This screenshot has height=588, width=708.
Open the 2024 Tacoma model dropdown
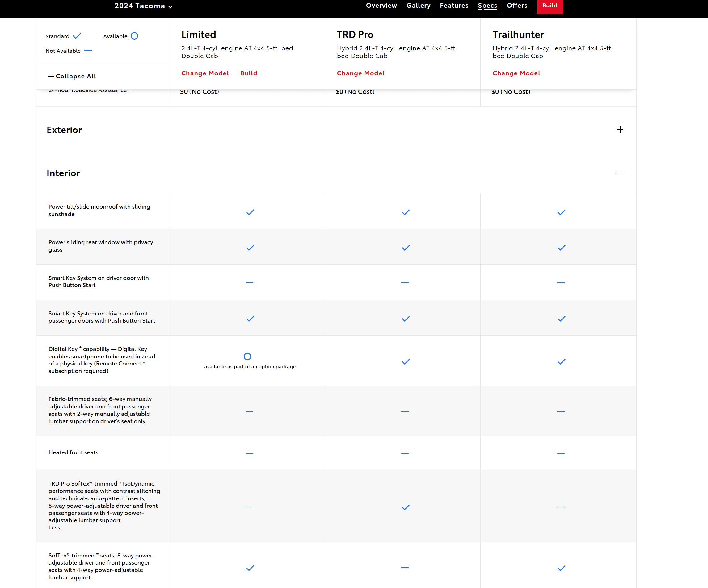143,6
